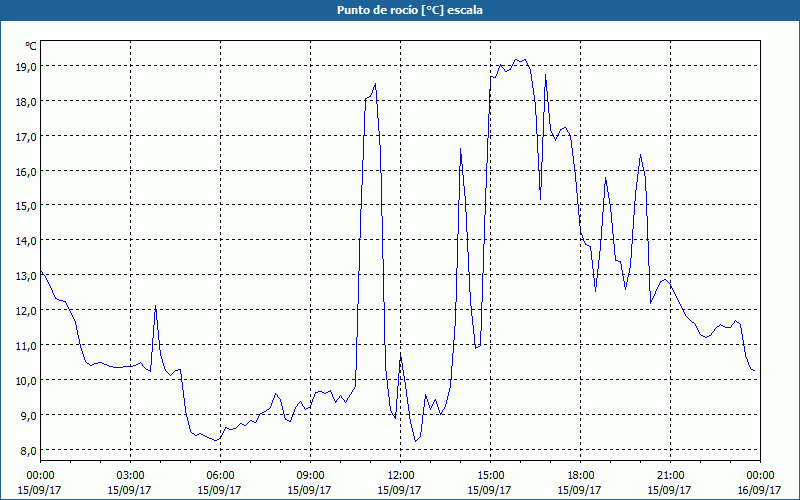
Task: Click the 8,0 y-axis label
Action: [x=28, y=451]
